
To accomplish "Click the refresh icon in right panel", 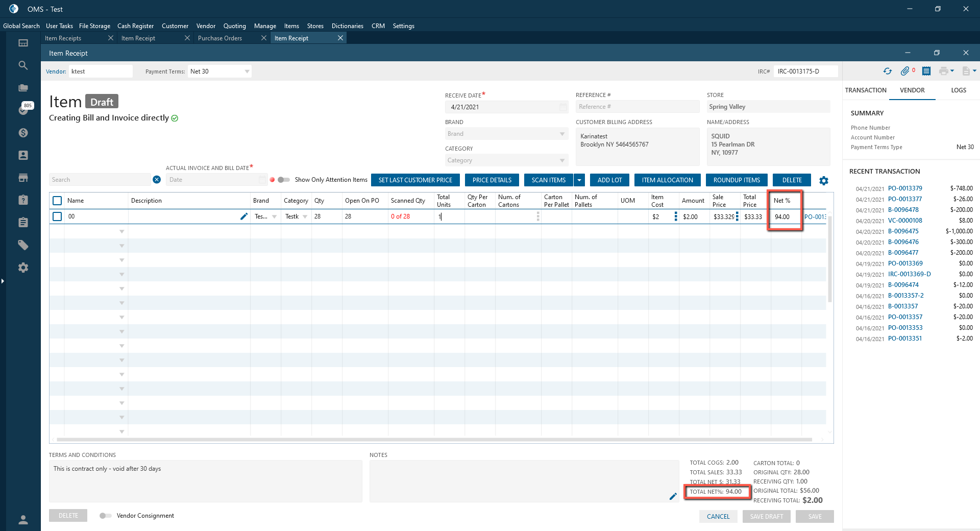I will [888, 71].
